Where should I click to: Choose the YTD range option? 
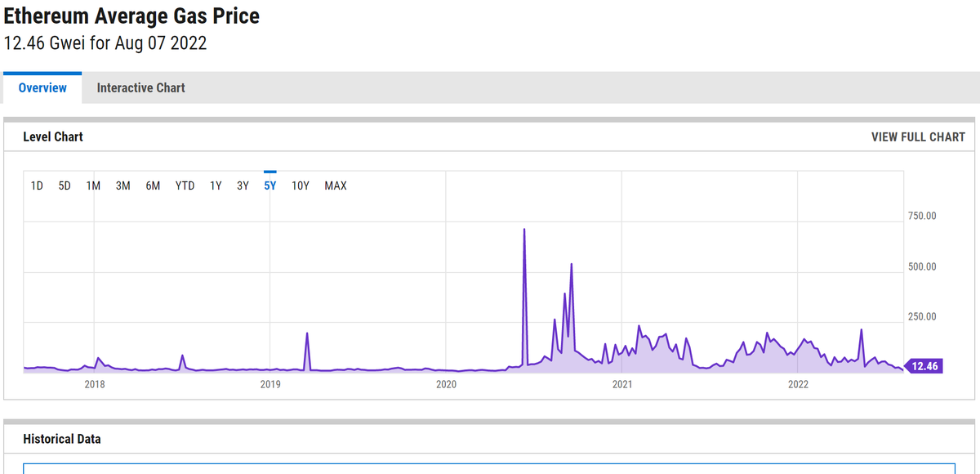click(185, 186)
